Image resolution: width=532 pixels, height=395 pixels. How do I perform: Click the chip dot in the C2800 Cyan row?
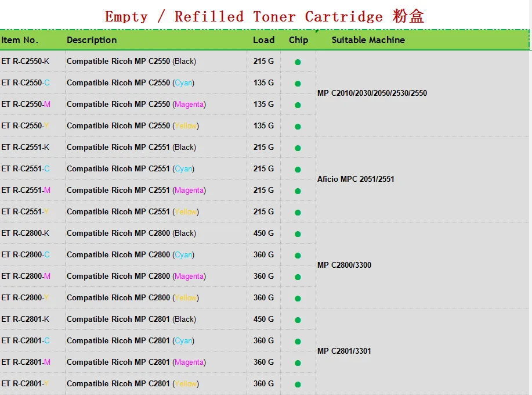[298, 256]
